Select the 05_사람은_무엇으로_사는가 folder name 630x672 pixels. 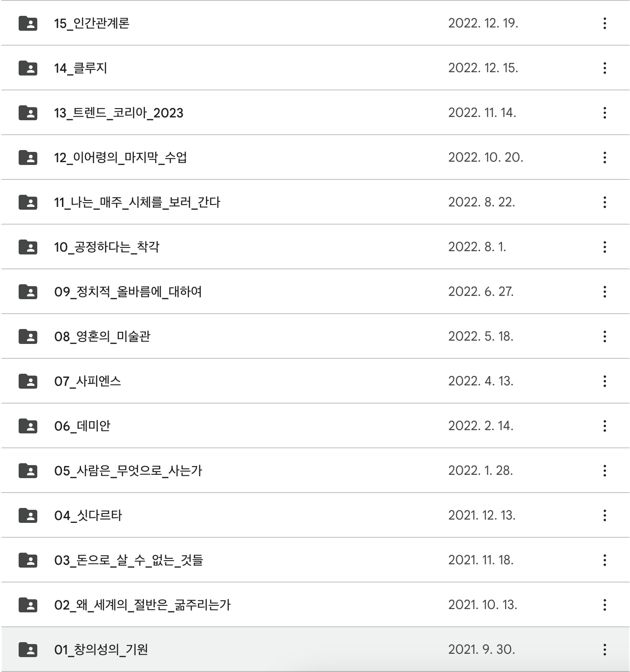coord(128,471)
